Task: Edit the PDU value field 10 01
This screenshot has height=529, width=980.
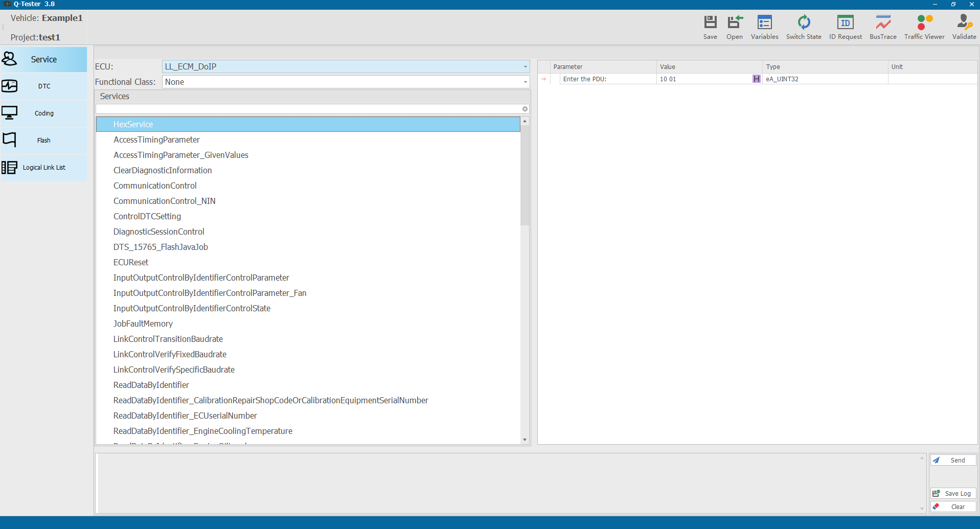Action: coord(704,79)
